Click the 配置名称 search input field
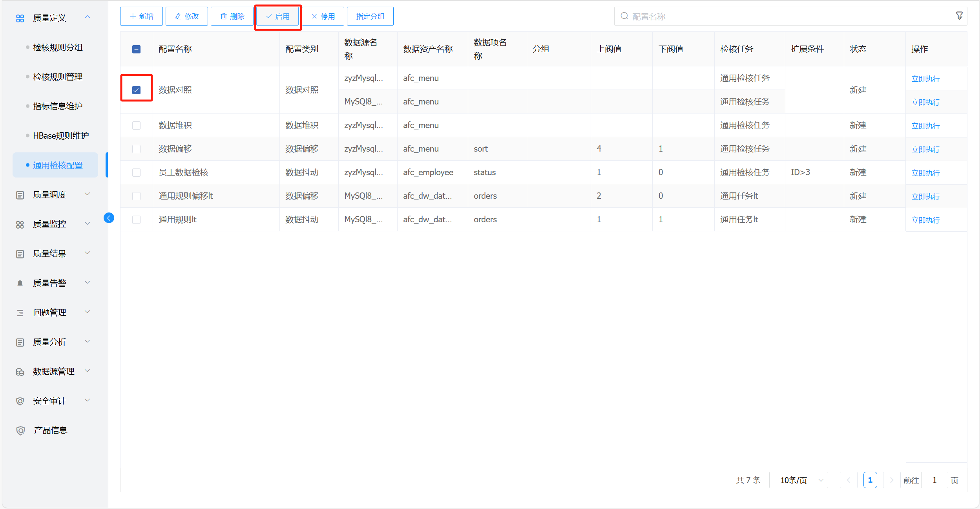The height and width of the screenshot is (509, 980). pyautogui.click(x=785, y=16)
